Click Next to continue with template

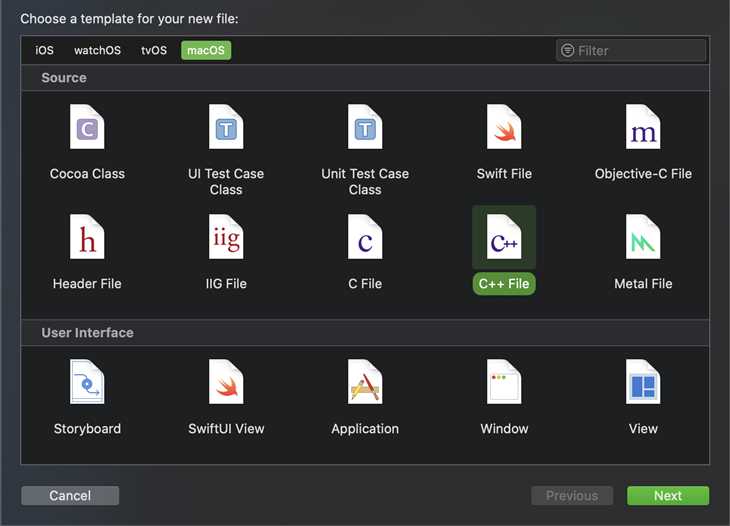668,496
